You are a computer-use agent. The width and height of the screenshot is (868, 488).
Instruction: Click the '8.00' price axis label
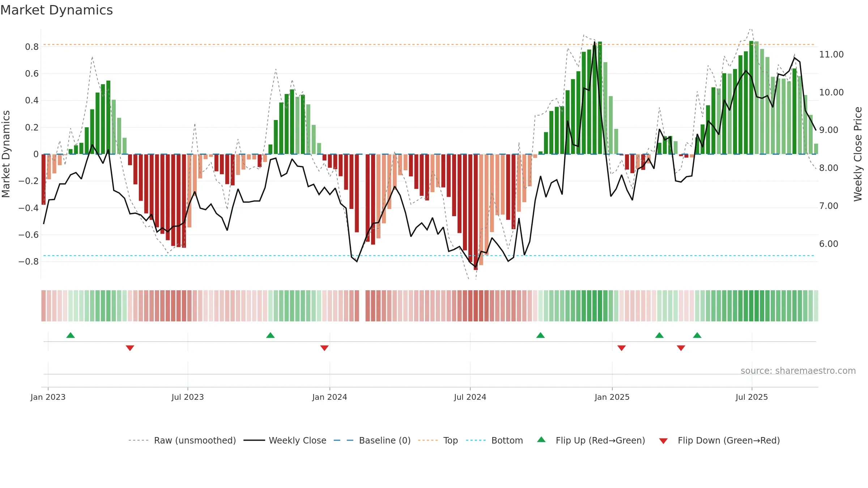click(x=829, y=168)
